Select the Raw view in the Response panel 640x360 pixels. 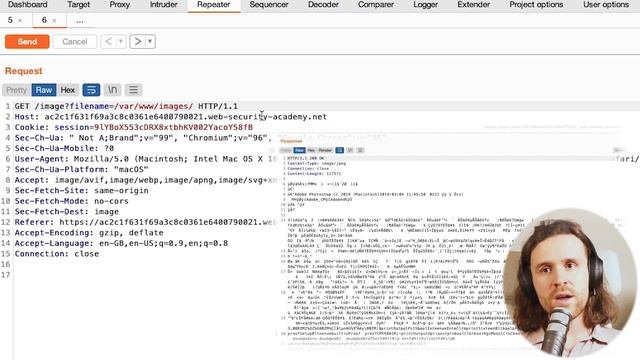300,150
